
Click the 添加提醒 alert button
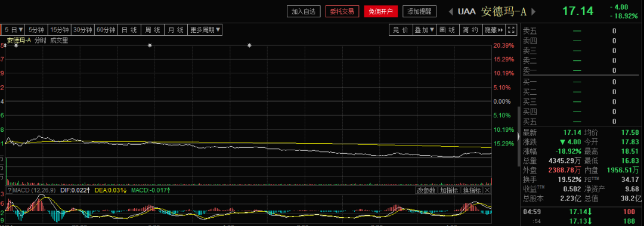point(419,11)
